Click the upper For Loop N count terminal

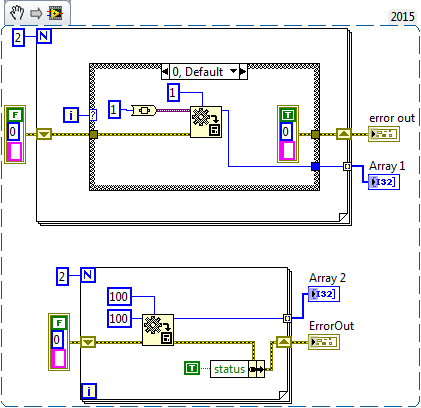tap(44, 36)
